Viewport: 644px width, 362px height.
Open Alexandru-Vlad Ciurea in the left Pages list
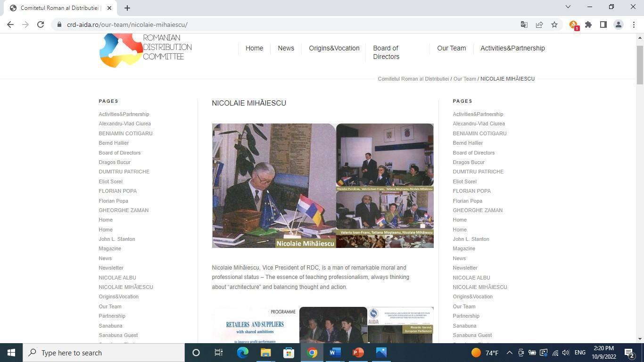coord(124,123)
